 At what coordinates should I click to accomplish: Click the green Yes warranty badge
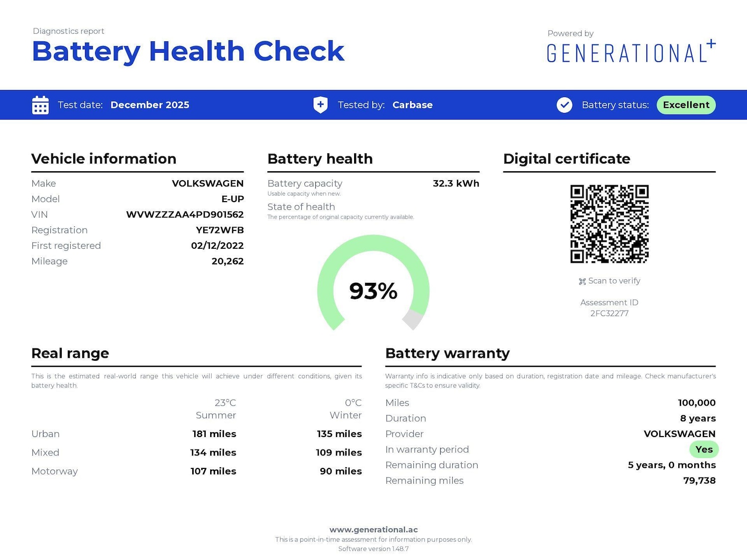coord(704,449)
